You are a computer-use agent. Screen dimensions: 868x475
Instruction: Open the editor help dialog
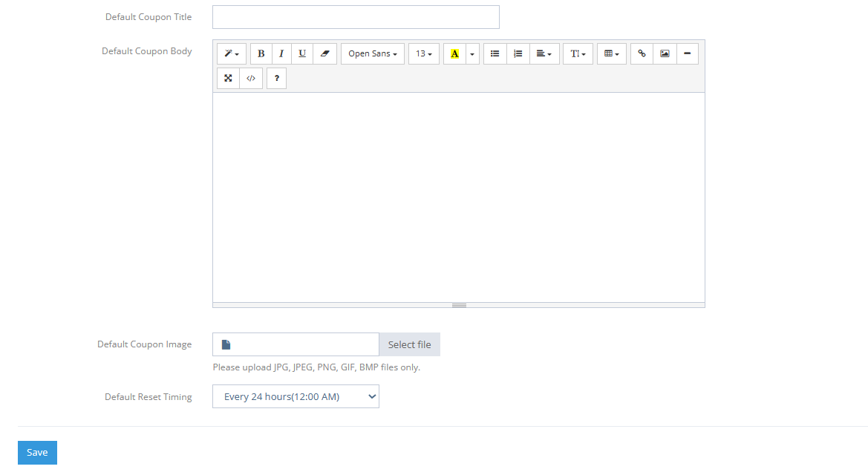point(277,78)
